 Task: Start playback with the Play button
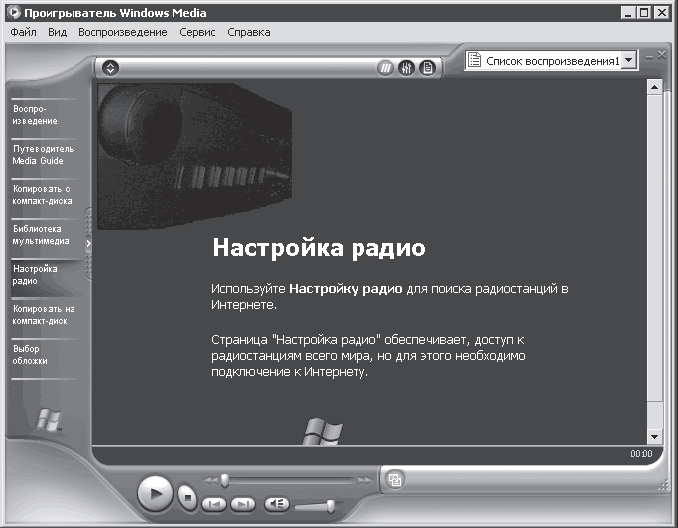155,493
